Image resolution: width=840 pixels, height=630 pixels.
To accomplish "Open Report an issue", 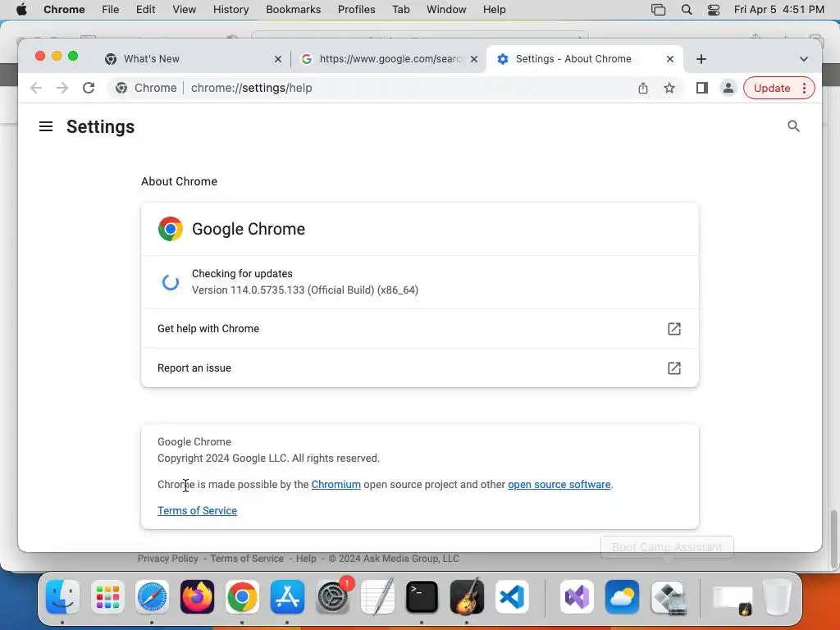I will tap(419, 368).
